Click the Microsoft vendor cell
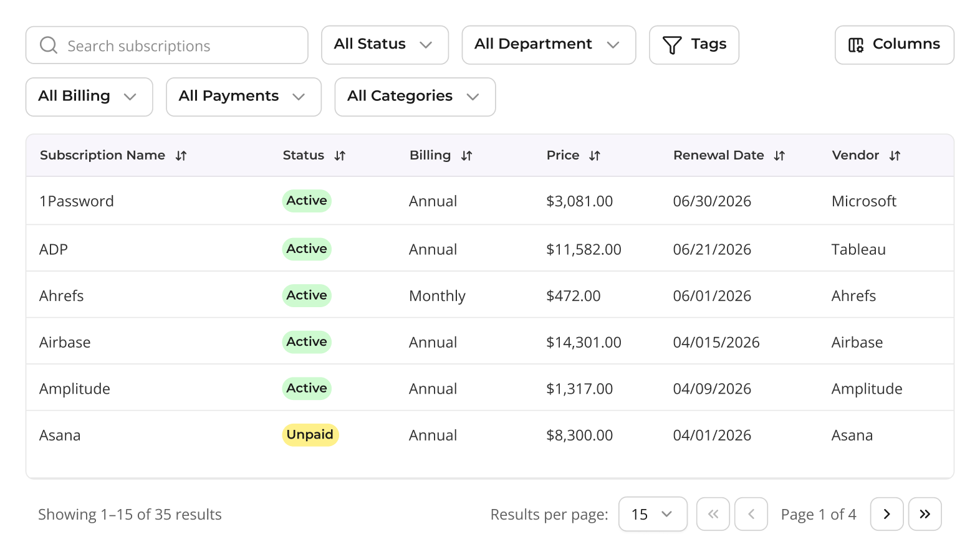Viewport: 980px width, 557px height. (x=864, y=201)
